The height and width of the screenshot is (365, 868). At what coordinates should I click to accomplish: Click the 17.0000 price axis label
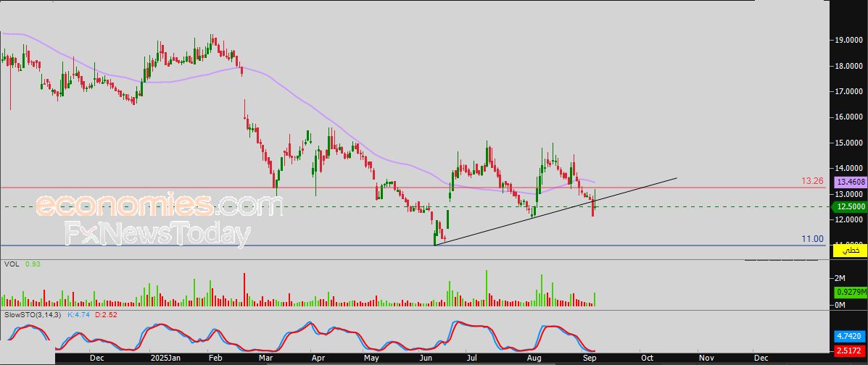coord(848,91)
